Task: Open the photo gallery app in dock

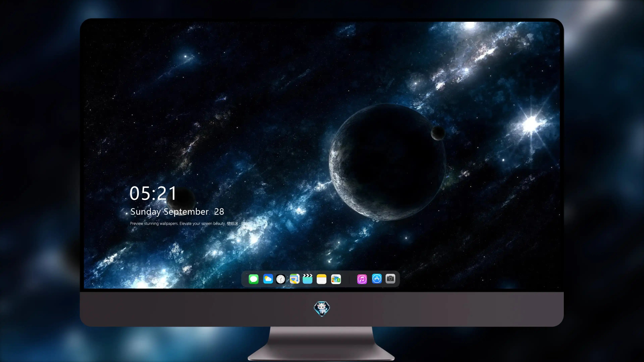Action: (336, 279)
